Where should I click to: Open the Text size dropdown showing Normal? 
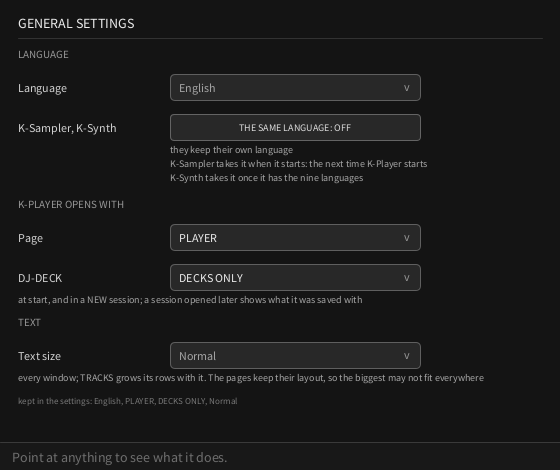[295, 356]
